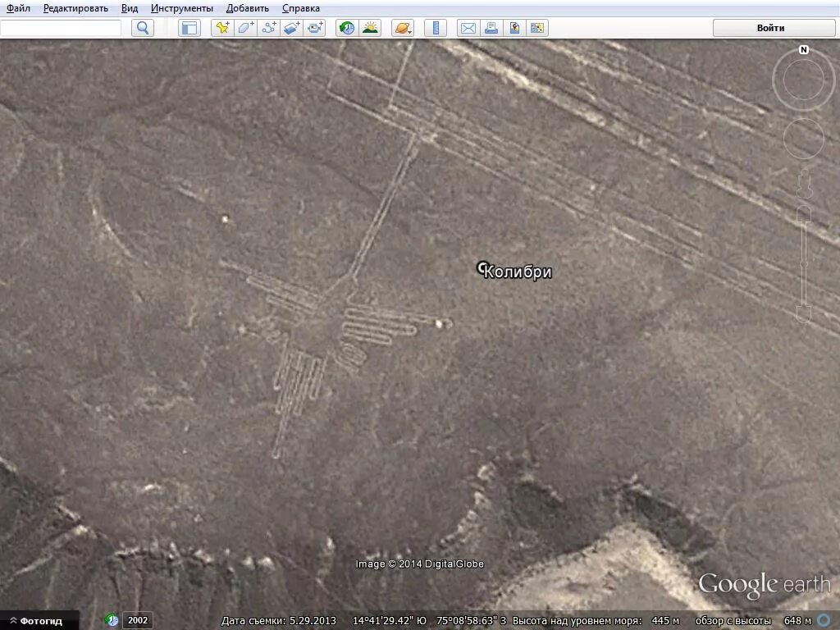Click into the search input field
Viewport: 840px width, 630px height.
pyautogui.click(x=61, y=28)
